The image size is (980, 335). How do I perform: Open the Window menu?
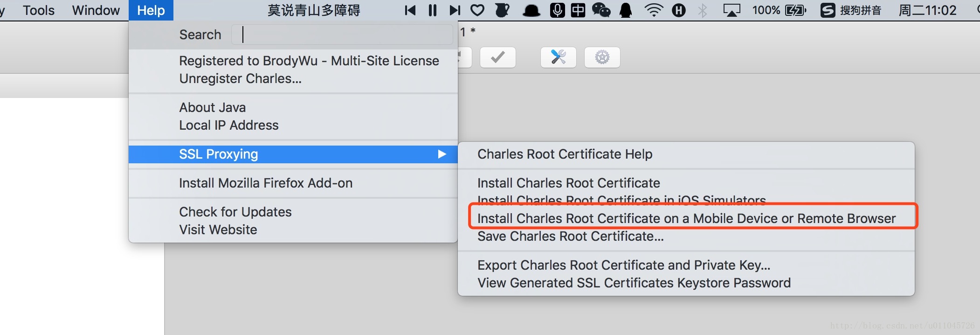(x=96, y=10)
